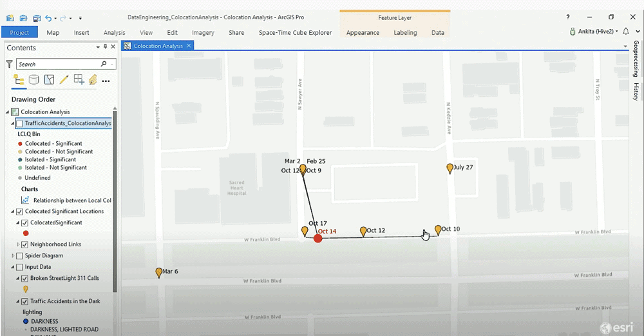Switch to the Insert ribbon tab

[x=81, y=32]
